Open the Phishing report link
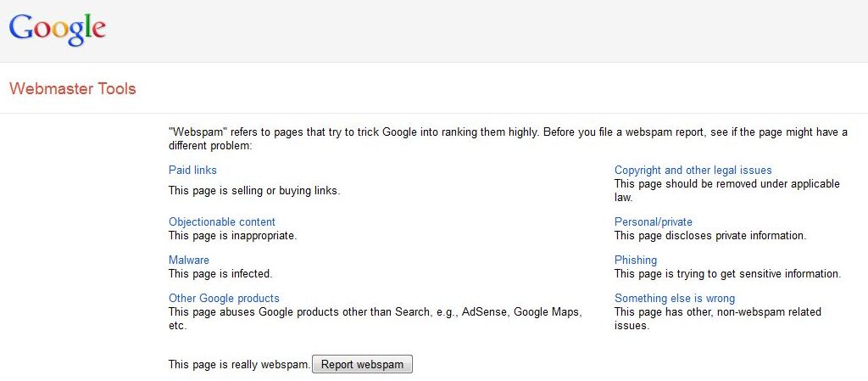 tap(636, 261)
